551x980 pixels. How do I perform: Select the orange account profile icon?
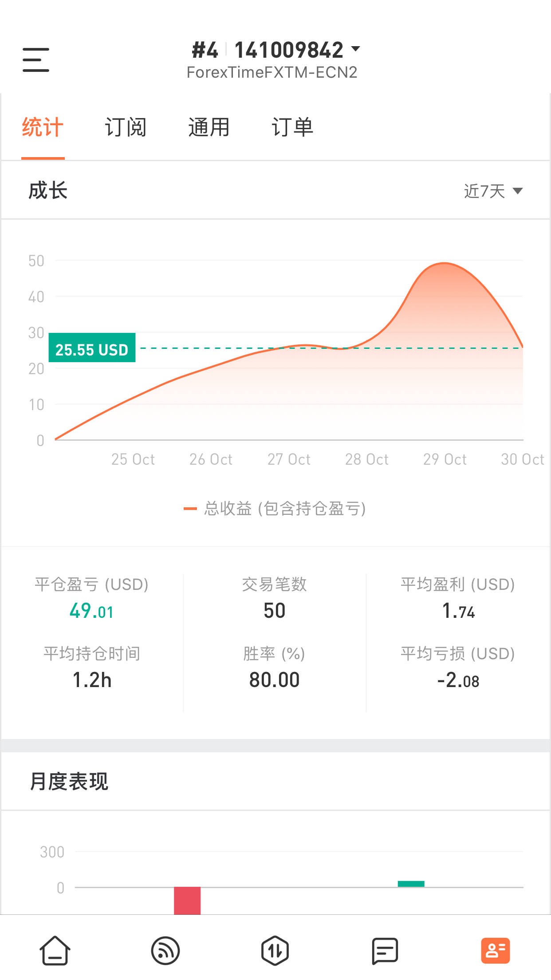pyautogui.click(x=496, y=951)
